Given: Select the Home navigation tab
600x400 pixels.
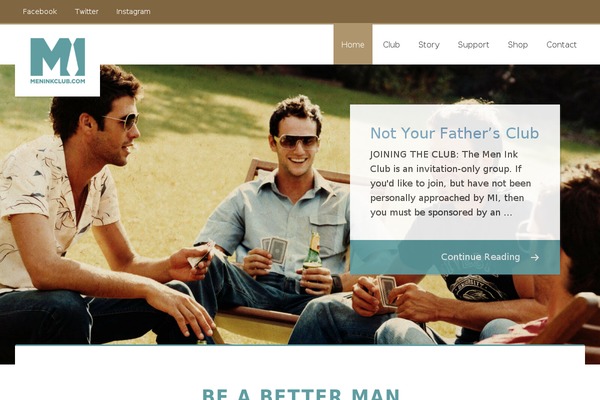Looking at the screenshot, I should pos(353,44).
